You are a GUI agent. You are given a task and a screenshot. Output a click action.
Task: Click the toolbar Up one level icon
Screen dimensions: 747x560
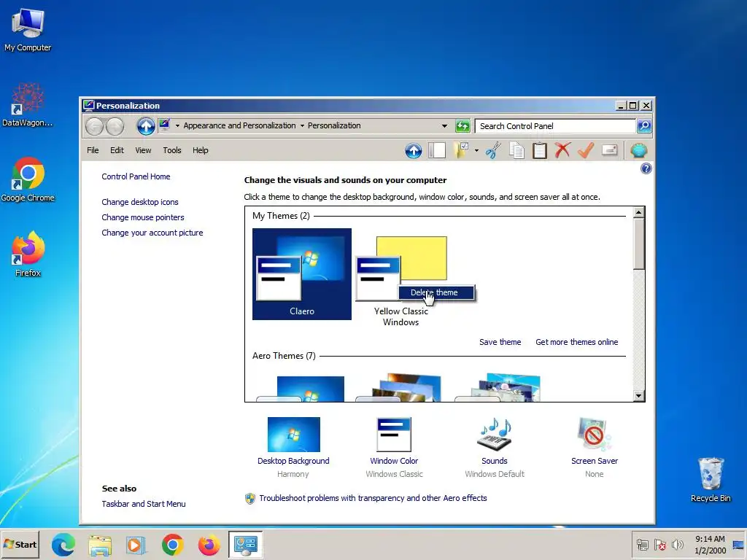click(x=414, y=151)
